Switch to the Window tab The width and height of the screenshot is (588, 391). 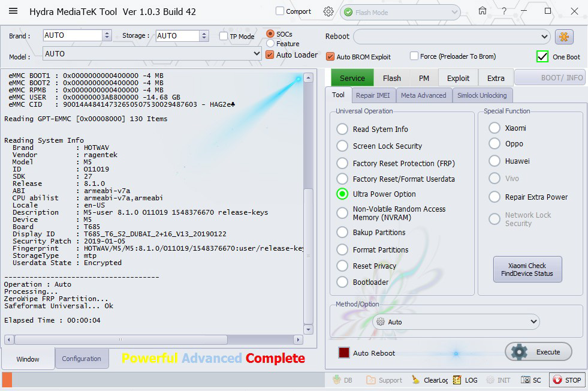tap(28, 359)
